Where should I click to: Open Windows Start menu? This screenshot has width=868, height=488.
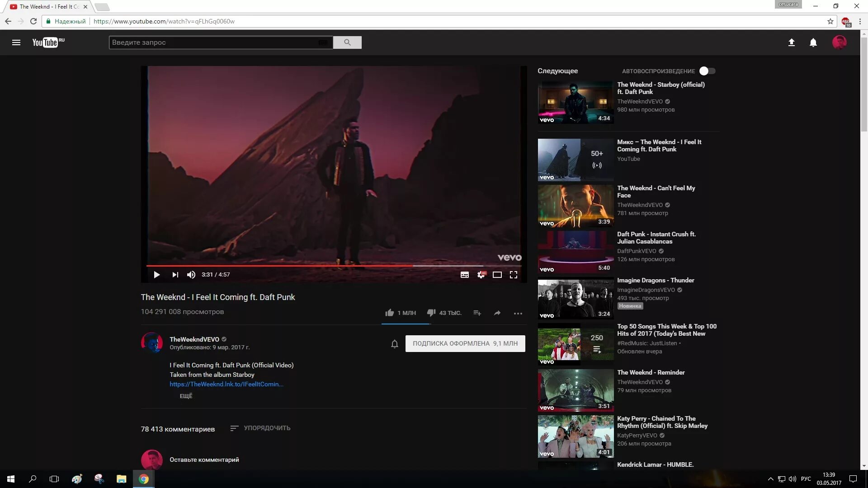click(11, 479)
